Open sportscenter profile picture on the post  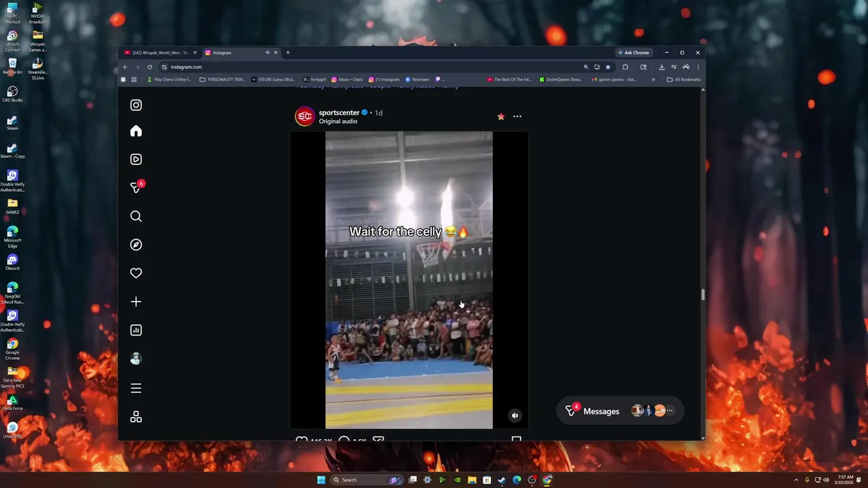click(304, 116)
